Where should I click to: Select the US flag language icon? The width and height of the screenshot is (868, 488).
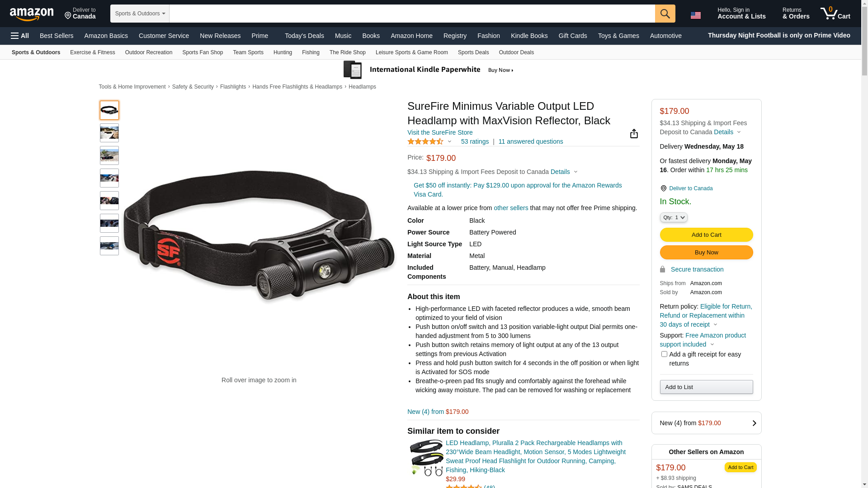pyautogui.click(x=695, y=15)
